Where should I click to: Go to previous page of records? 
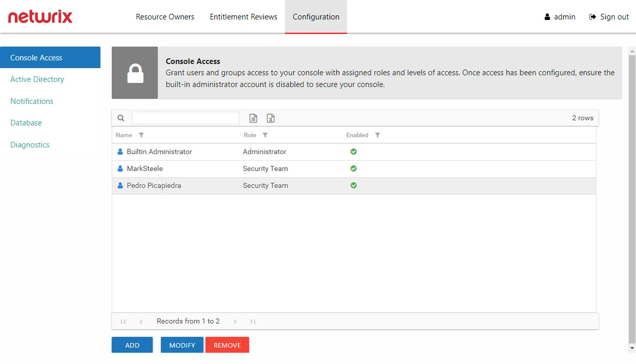click(x=141, y=322)
